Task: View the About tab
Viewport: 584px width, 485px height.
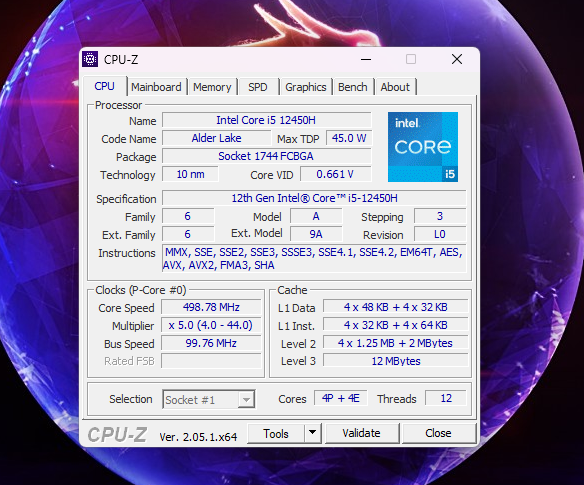Action: point(395,87)
